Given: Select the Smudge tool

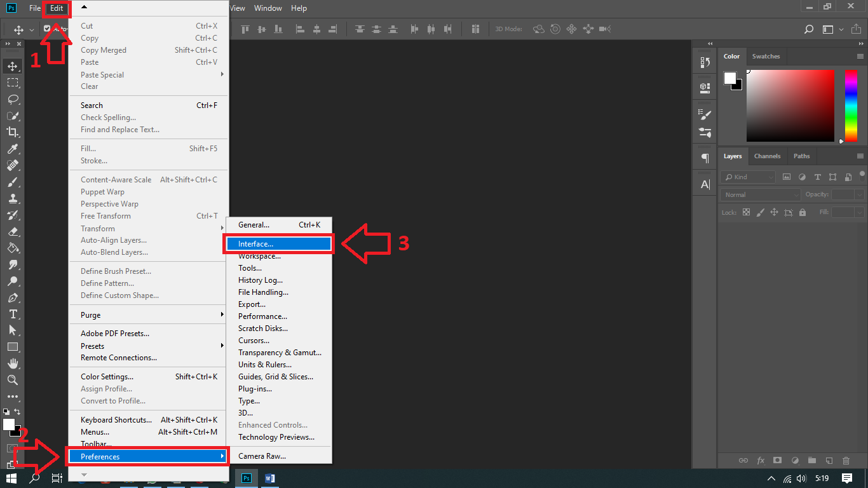Looking at the screenshot, I should [13, 264].
